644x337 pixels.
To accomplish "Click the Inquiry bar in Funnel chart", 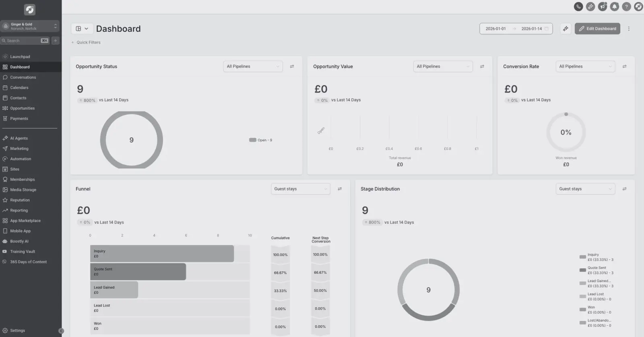I will click(162, 254).
